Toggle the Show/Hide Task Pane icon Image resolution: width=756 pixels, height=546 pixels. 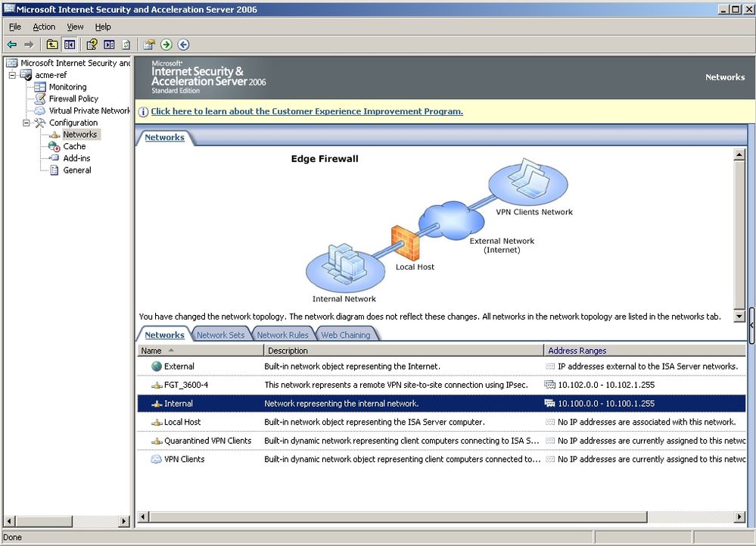click(110, 45)
